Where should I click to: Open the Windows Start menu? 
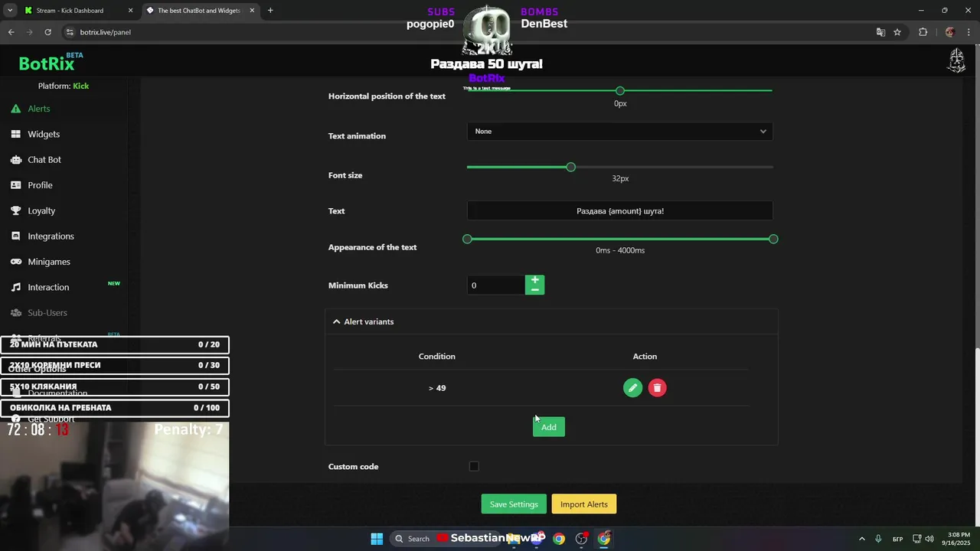pos(377,539)
